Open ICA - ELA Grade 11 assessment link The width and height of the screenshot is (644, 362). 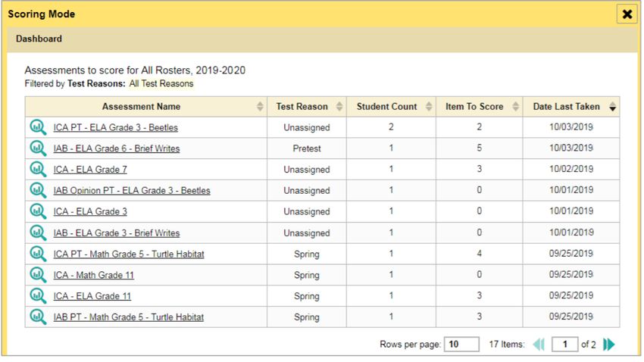click(92, 296)
